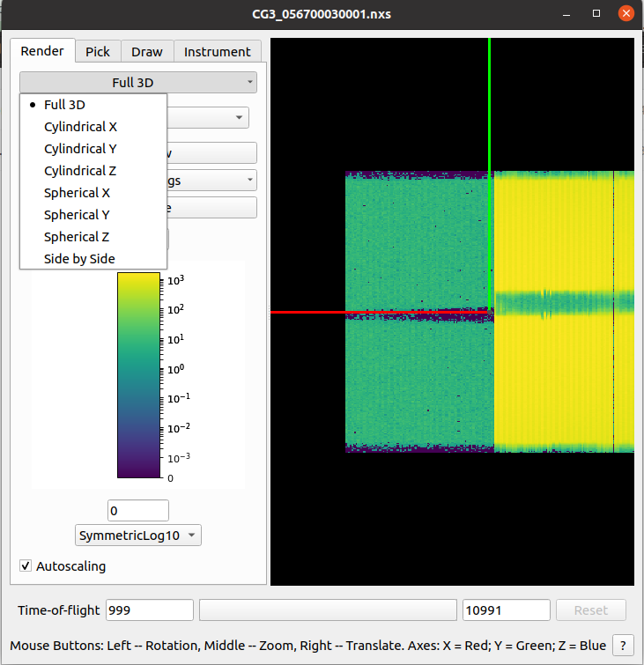This screenshot has height=665, width=644.
Task: Select Spherical X projection
Action: [x=93, y=193]
